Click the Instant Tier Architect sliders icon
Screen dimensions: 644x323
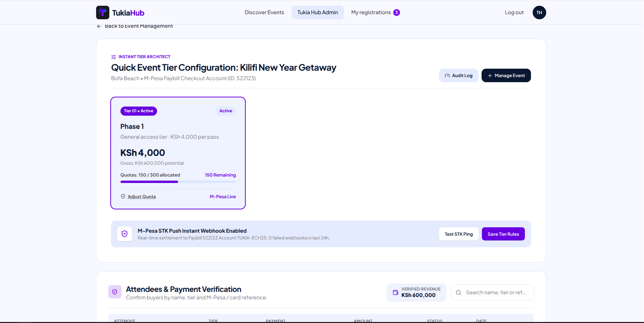[114, 57]
